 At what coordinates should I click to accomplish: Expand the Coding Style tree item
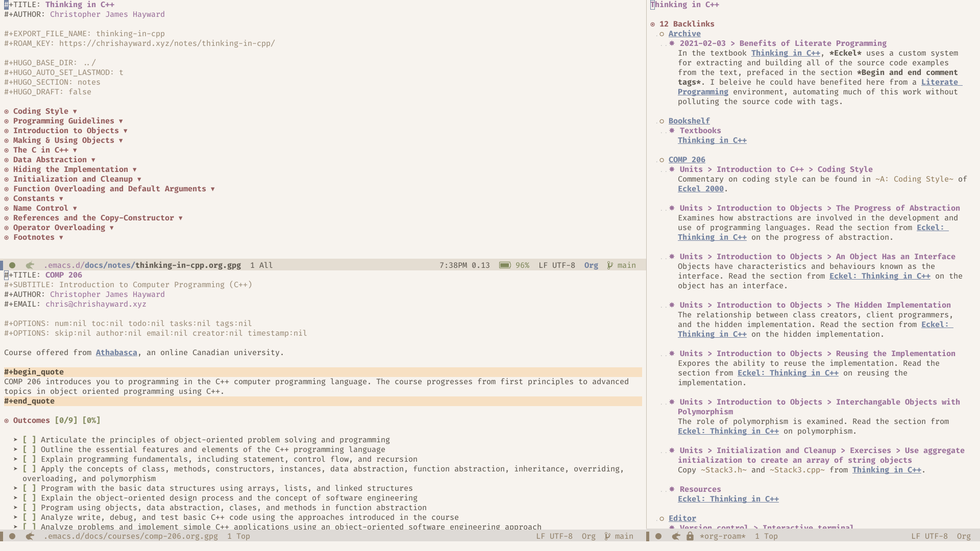point(75,111)
